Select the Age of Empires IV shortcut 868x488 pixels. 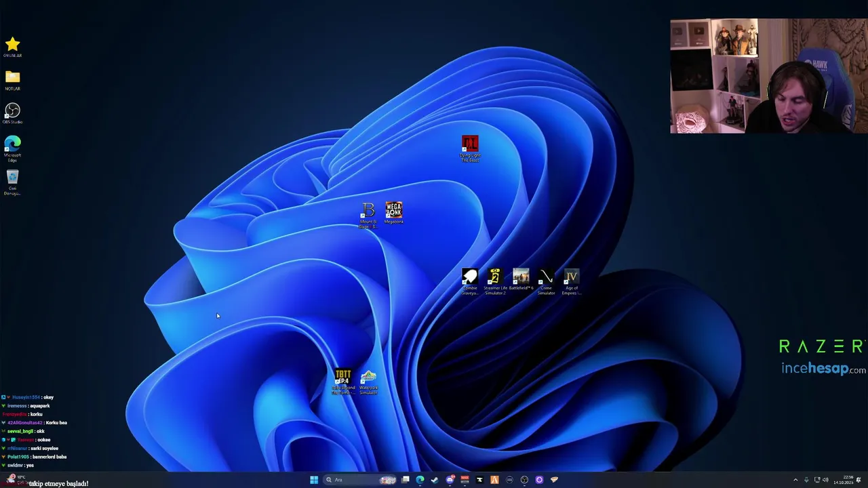[x=572, y=281]
